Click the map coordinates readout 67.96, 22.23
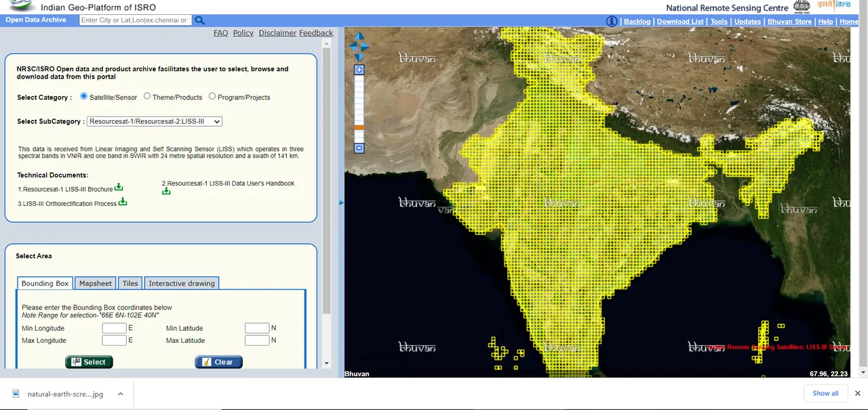The image size is (868, 410). click(x=829, y=373)
